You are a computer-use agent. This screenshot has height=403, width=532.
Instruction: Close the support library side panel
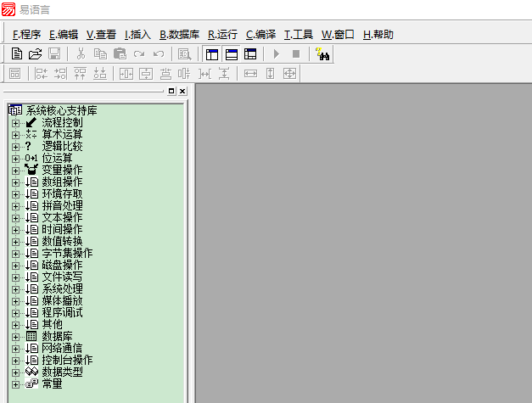pyautogui.click(x=182, y=91)
